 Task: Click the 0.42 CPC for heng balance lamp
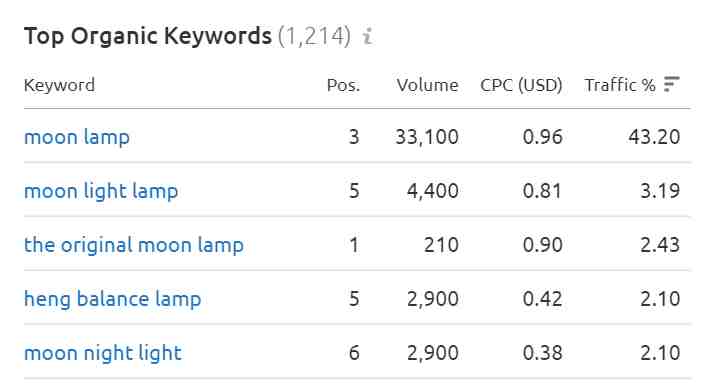542,299
